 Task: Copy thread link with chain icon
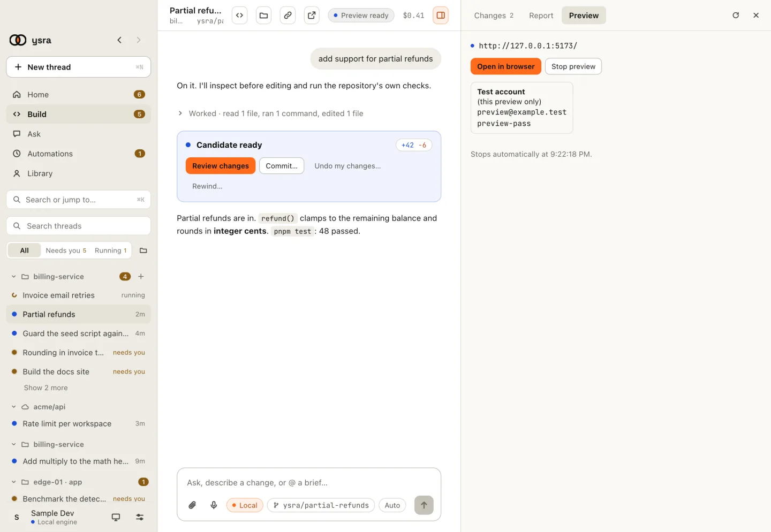(288, 16)
